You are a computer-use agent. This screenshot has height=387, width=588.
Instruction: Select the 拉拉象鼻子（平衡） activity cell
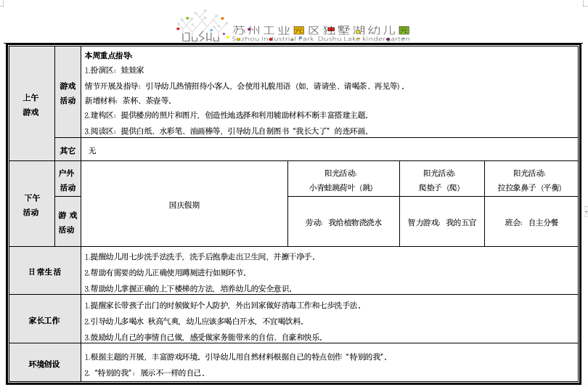529,180
